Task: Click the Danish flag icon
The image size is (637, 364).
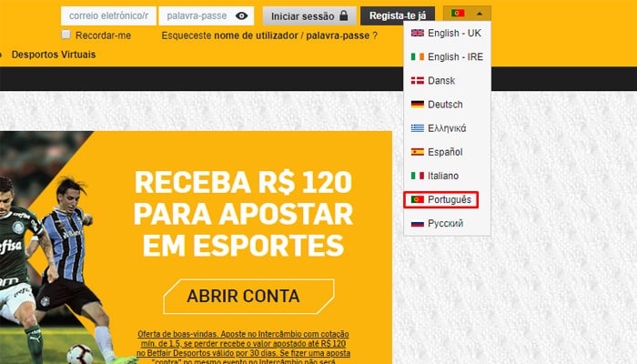Action: pyautogui.click(x=417, y=80)
